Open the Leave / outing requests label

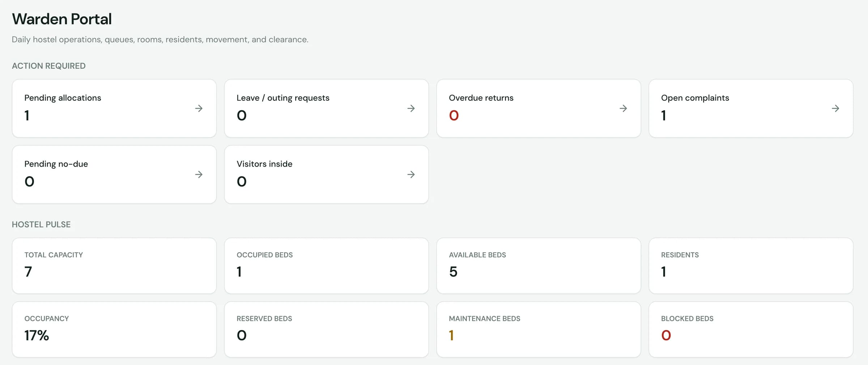point(283,98)
